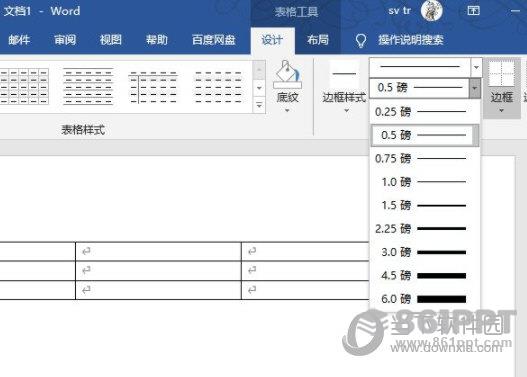Click the lightbulb Tell Me search icon
Viewport: 527px width, 377px height.
point(361,40)
